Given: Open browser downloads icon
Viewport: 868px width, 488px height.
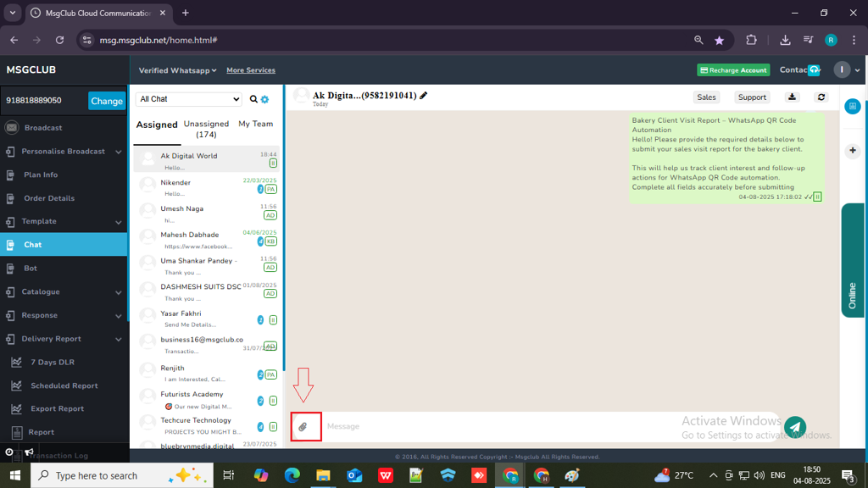Looking at the screenshot, I should pyautogui.click(x=785, y=40).
